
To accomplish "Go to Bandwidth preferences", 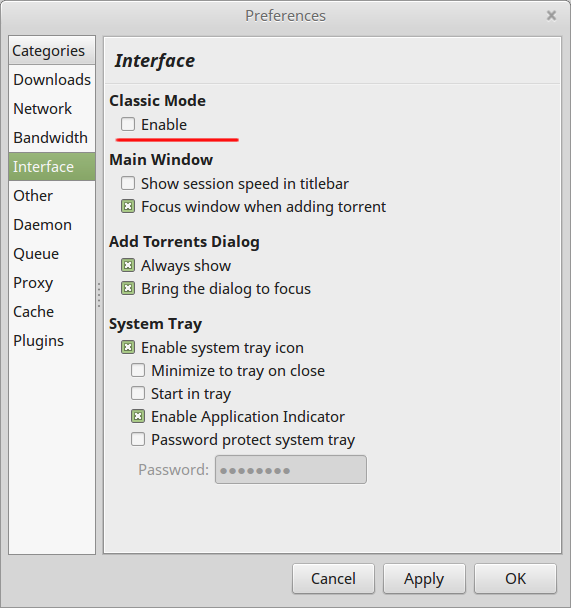I will 52,138.
